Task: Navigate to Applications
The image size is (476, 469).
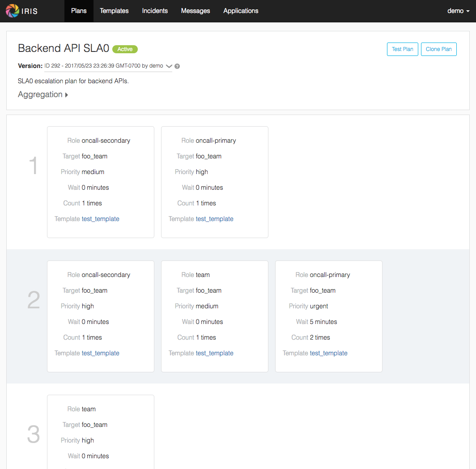Action: coord(241,11)
